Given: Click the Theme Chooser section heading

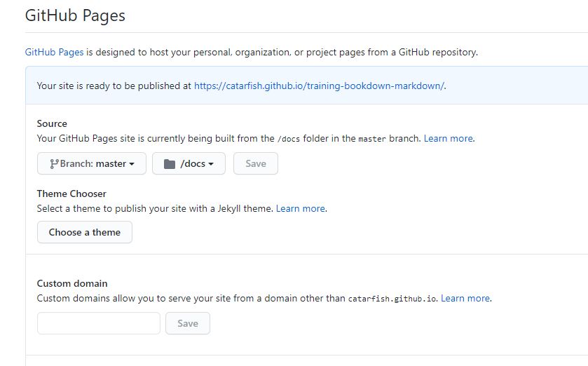Looking at the screenshot, I should tap(71, 194).
